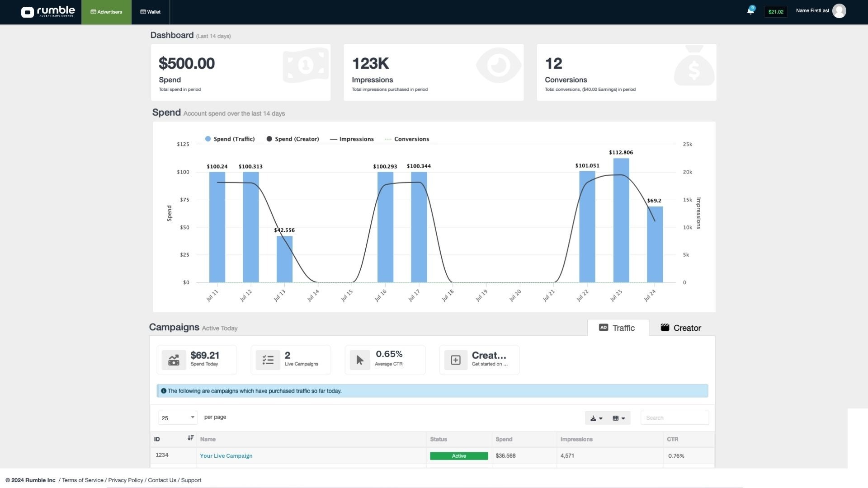Click the $21.02 balance button

point(775,12)
